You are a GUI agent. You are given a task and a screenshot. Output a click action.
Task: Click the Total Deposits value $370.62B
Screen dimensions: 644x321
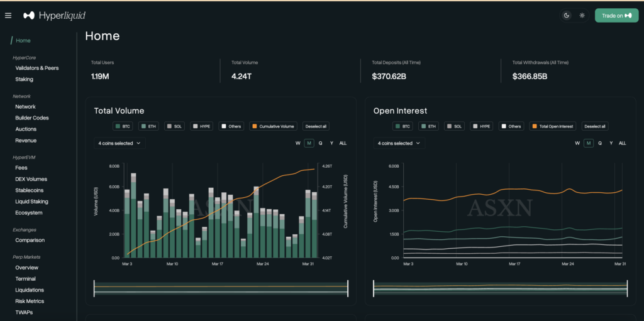(389, 76)
